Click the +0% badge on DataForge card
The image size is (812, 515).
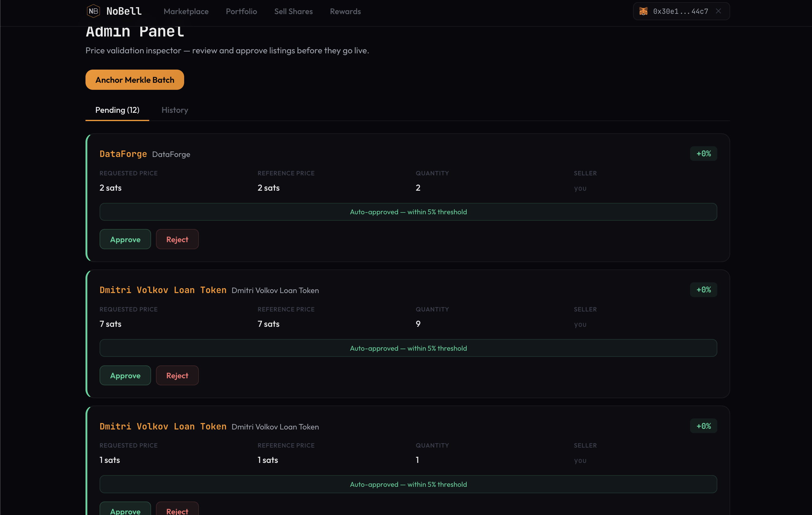[x=703, y=154]
